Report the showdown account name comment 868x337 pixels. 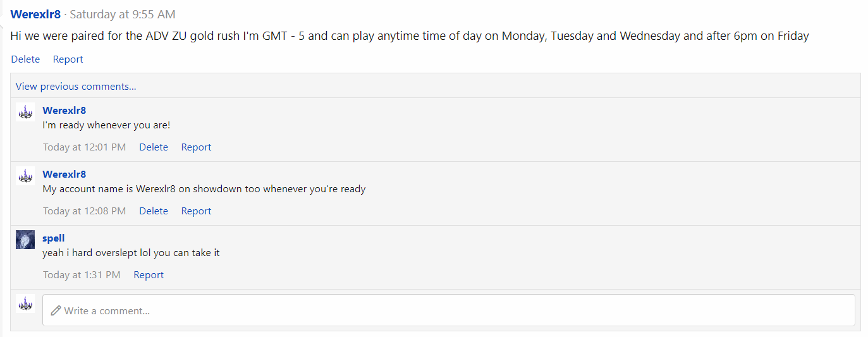[x=196, y=211]
